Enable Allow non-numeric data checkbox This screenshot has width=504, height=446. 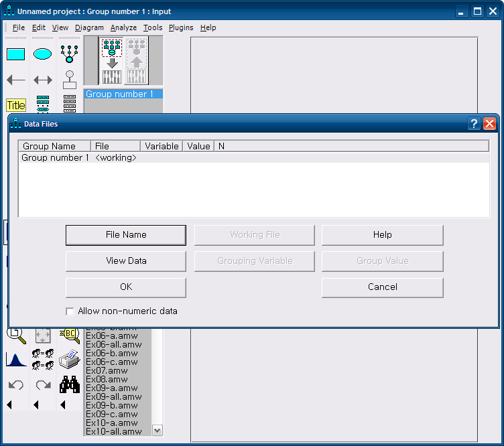click(x=70, y=311)
